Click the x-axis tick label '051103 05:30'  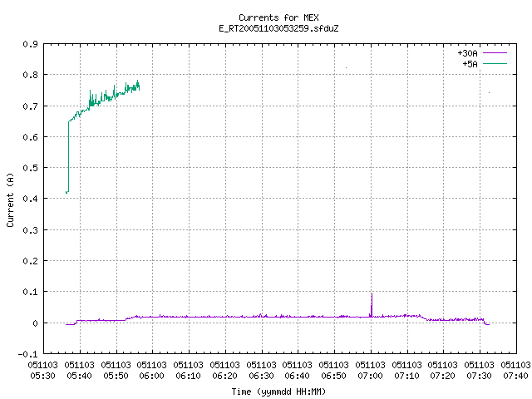tap(42, 370)
